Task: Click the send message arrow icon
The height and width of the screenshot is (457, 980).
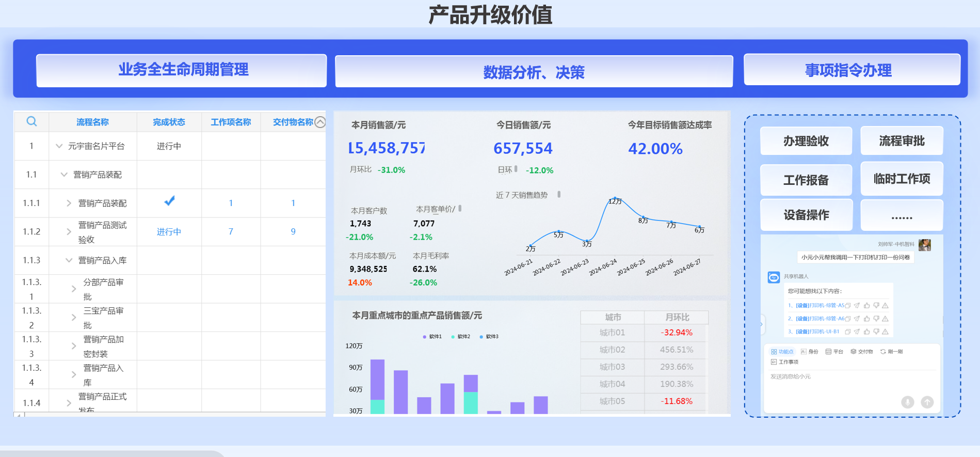Action: (927, 402)
